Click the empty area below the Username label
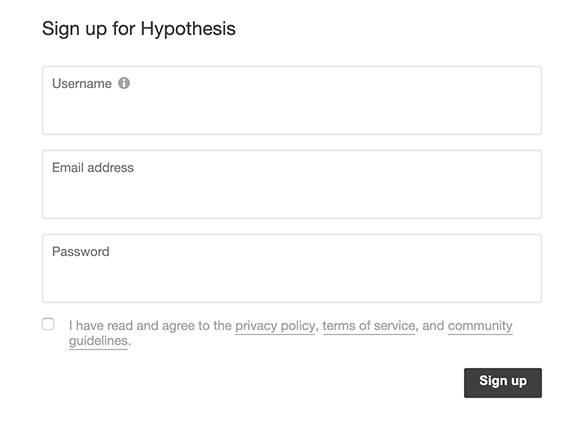 292,112
